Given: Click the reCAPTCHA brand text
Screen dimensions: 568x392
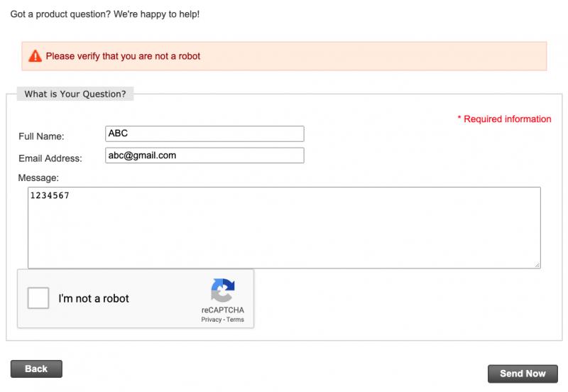Looking at the screenshot, I should pos(223,310).
